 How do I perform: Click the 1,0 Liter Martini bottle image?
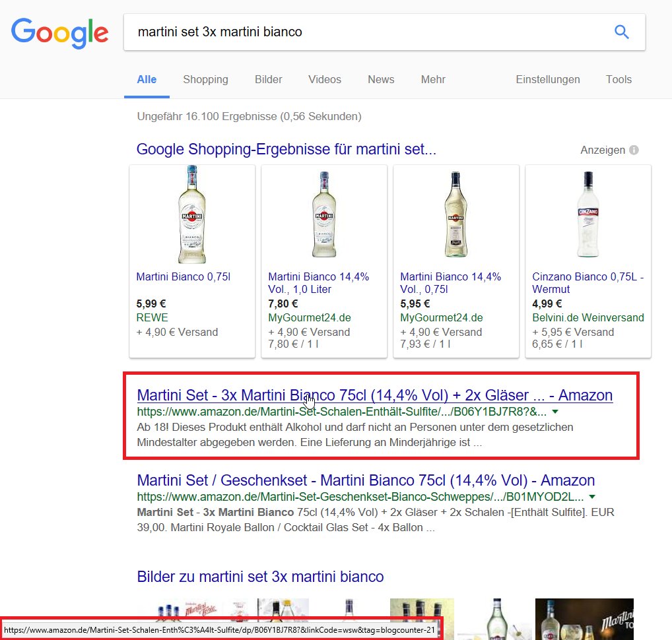pos(324,214)
